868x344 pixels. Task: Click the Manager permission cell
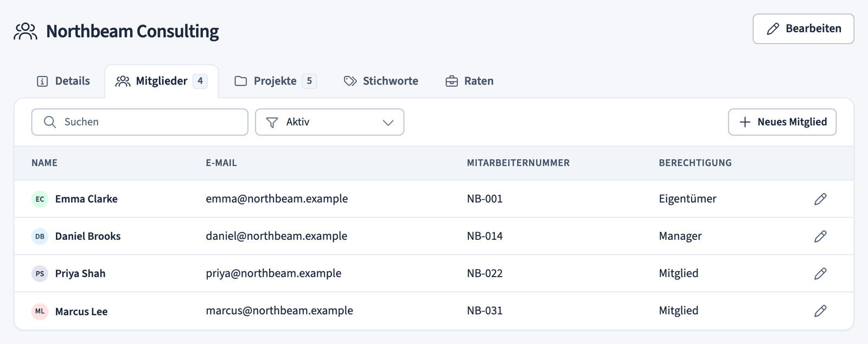680,236
